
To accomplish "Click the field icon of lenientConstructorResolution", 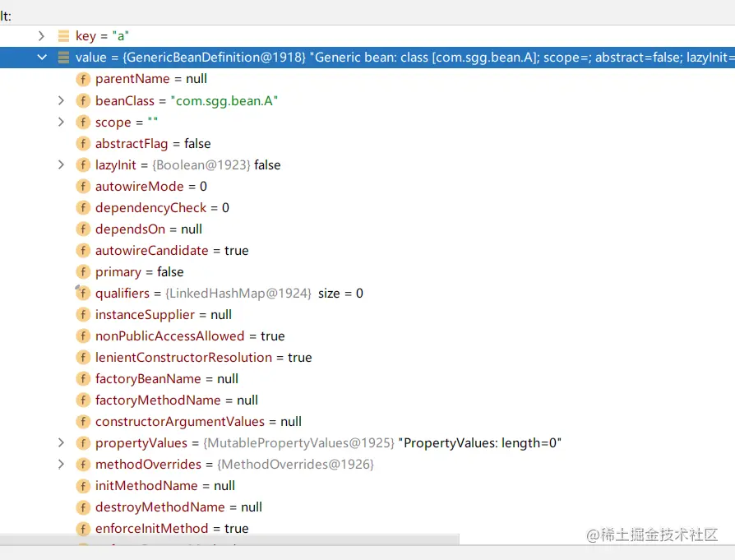I will pyautogui.click(x=83, y=358).
